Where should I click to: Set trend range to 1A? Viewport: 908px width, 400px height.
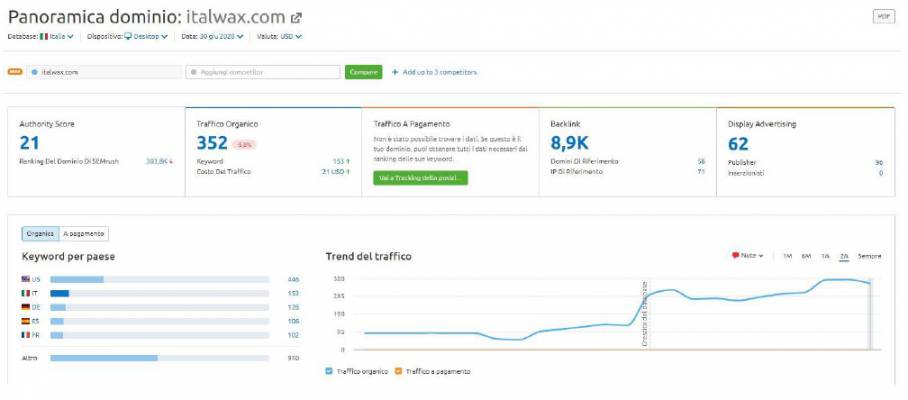(x=825, y=256)
